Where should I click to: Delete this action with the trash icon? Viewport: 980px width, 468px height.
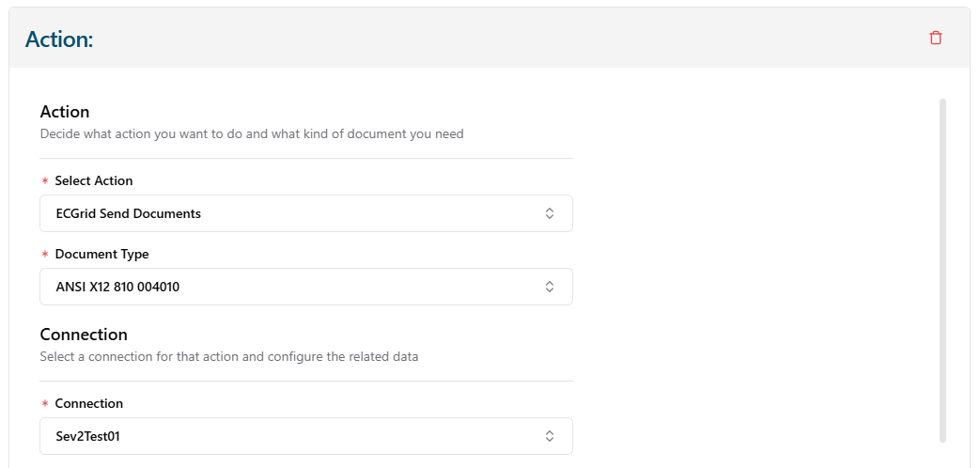pyautogui.click(x=935, y=38)
